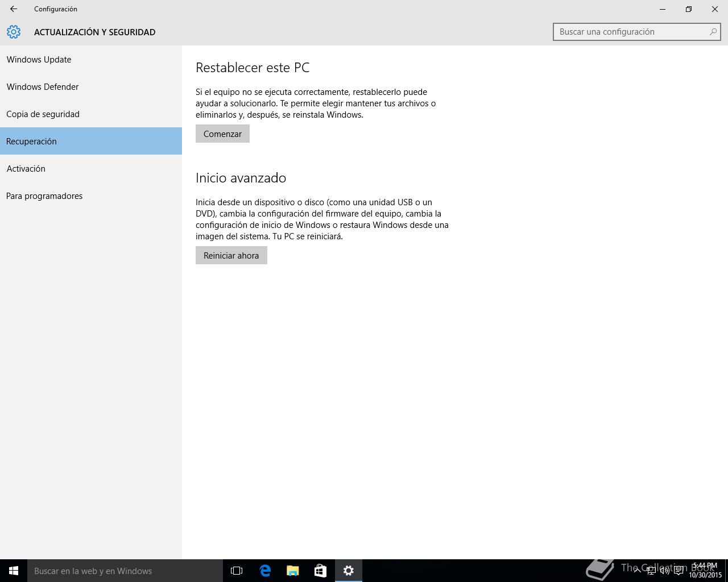Click the Restablecer este PC heading
Image resolution: width=728 pixels, height=582 pixels.
coord(253,68)
